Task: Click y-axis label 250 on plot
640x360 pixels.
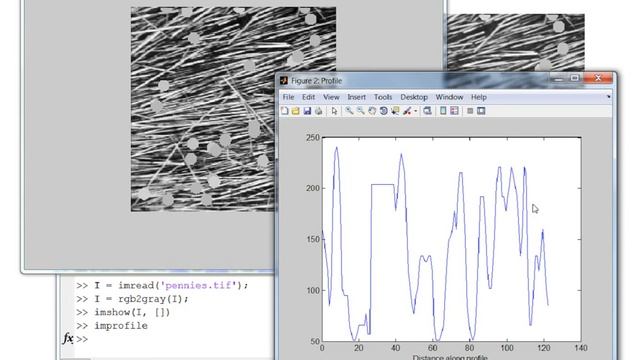Action: pyautogui.click(x=313, y=138)
